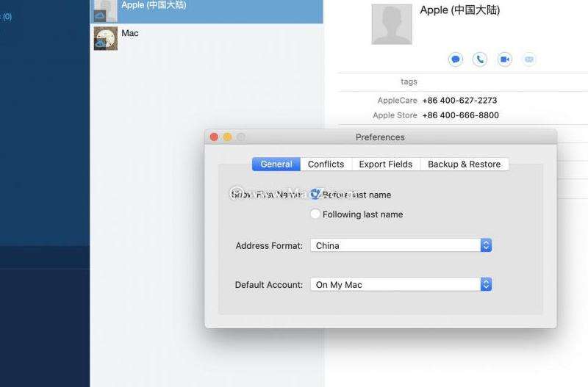The height and width of the screenshot is (387, 588).
Task: Minimize the Preferences window
Action: 228,137
